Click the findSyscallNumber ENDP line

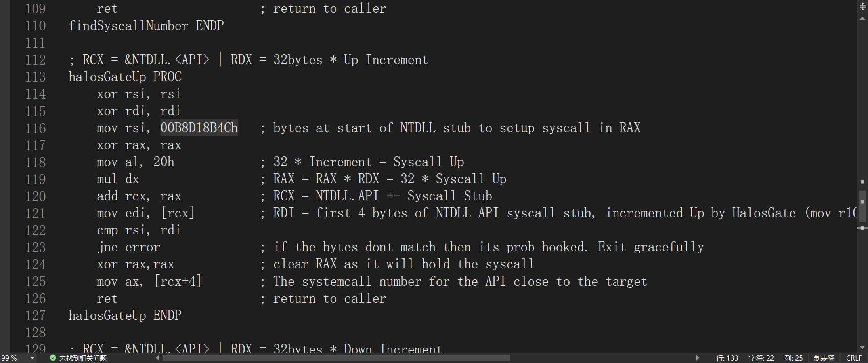coord(146,26)
